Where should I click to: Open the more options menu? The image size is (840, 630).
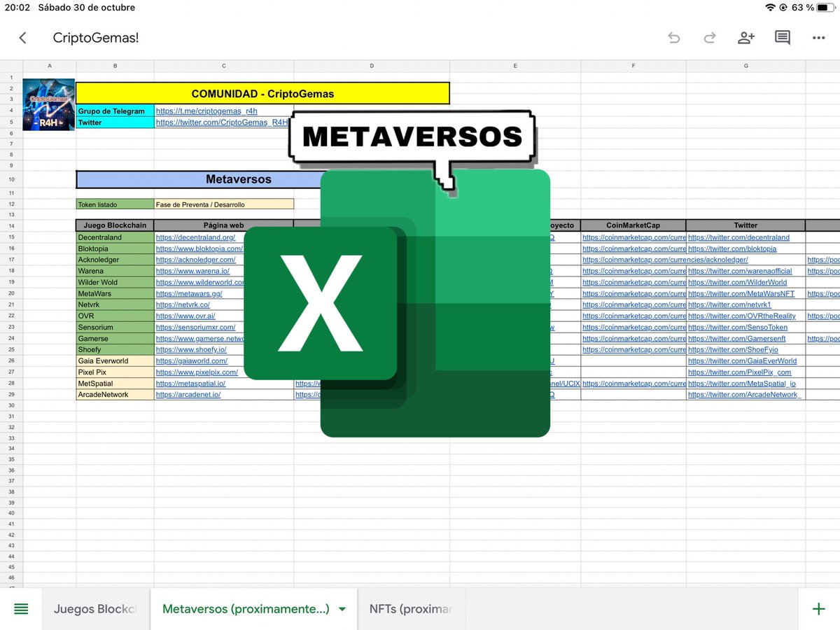pos(819,38)
